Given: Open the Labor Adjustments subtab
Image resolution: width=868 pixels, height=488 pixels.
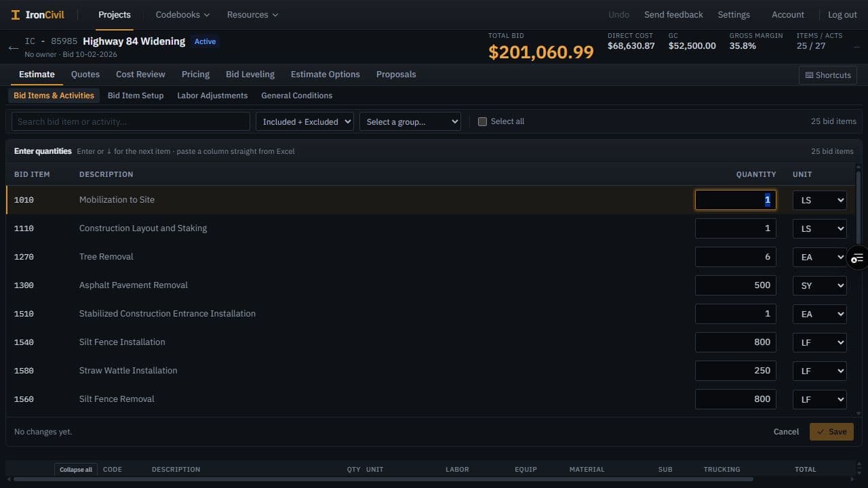Looking at the screenshot, I should (212, 96).
